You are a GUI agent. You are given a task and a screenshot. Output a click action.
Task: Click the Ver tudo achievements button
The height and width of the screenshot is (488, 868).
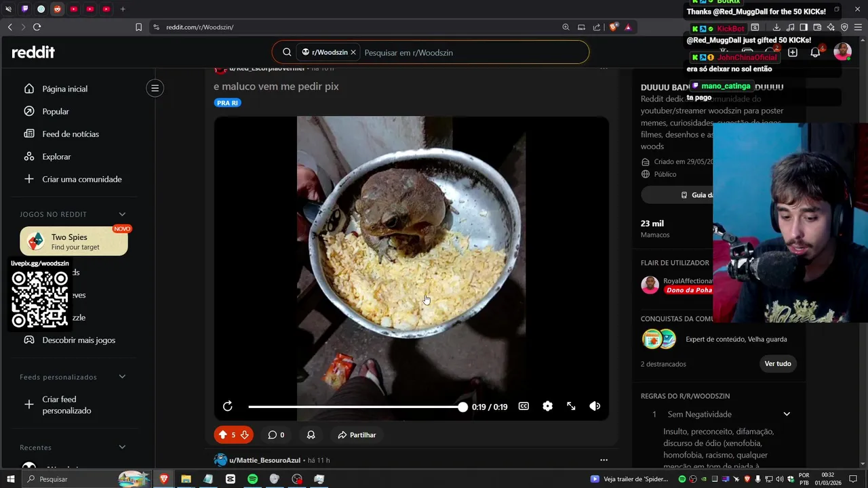coord(778,364)
